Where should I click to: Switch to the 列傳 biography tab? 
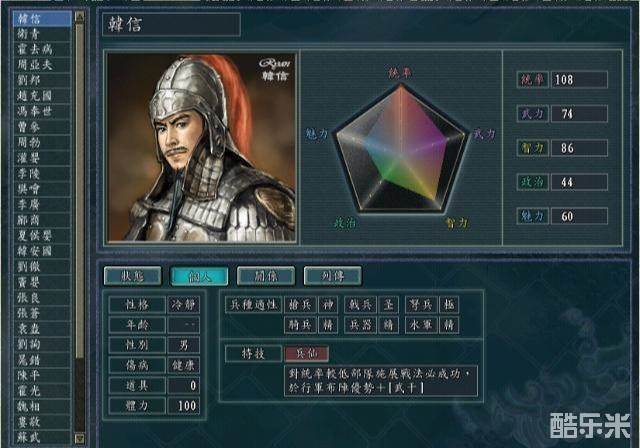click(x=333, y=276)
